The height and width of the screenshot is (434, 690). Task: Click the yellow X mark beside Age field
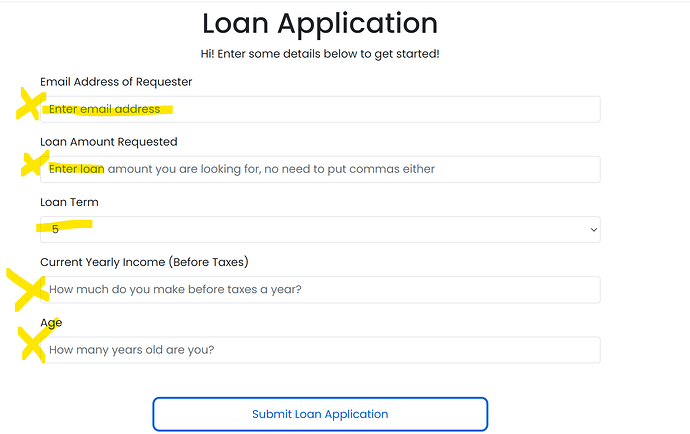pos(34,341)
